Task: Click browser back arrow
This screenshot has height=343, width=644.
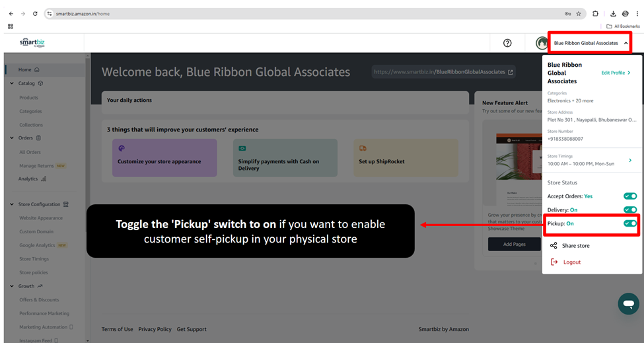Action: pyautogui.click(x=11, y=14)
